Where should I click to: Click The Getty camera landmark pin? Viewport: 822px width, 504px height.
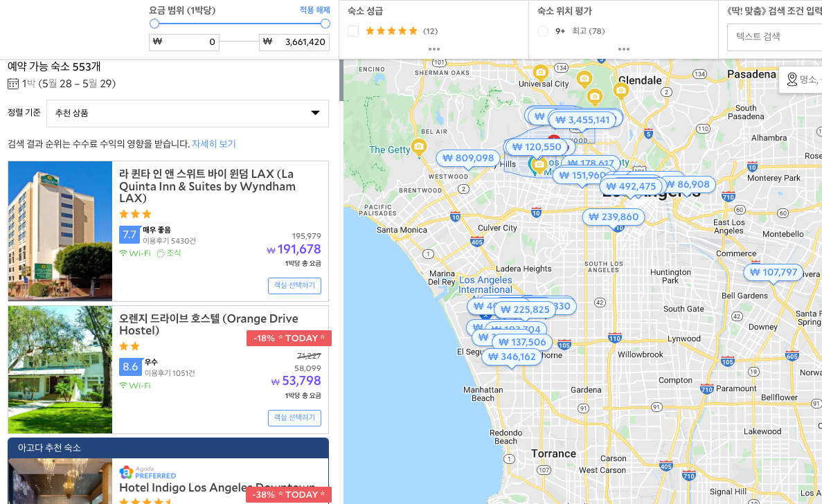[418, 147]
